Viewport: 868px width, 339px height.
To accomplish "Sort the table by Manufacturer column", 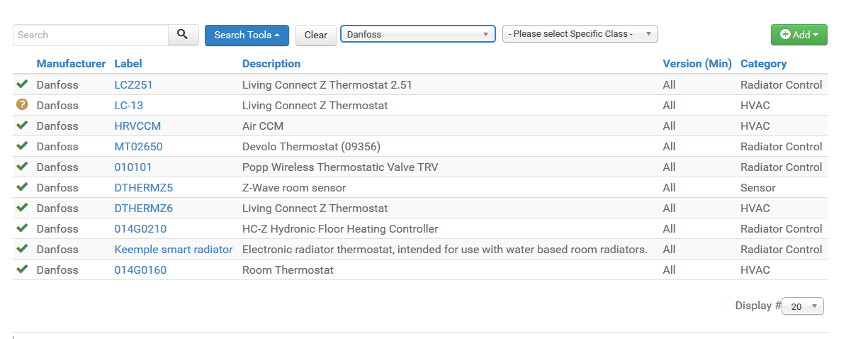I will [71, 64].
